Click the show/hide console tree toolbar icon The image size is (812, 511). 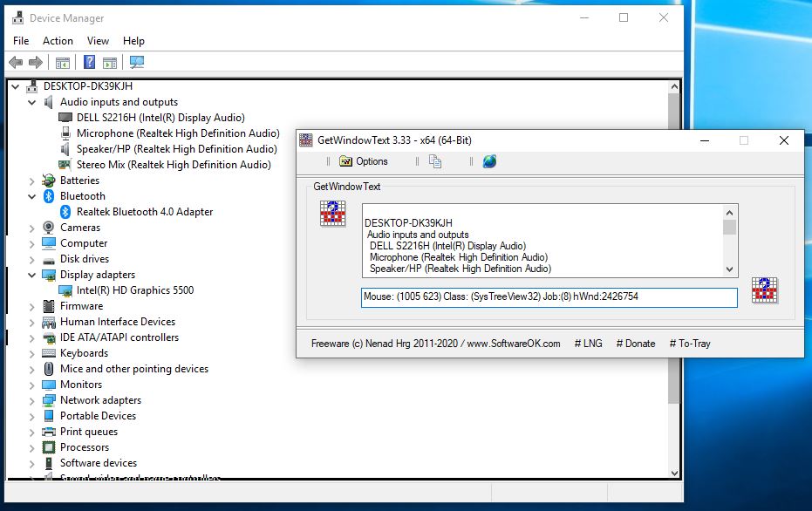point(62,62)
